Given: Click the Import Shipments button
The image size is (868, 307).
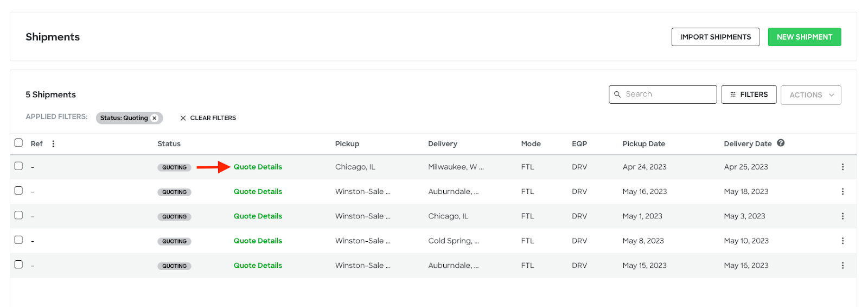Looking at the screenshot, I should tap(716, 37).
